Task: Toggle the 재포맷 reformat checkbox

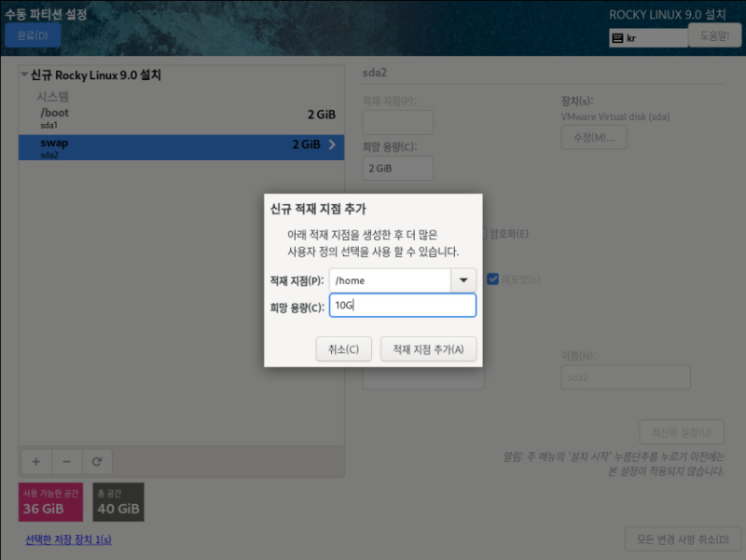Action: click(x=493, y=279)
